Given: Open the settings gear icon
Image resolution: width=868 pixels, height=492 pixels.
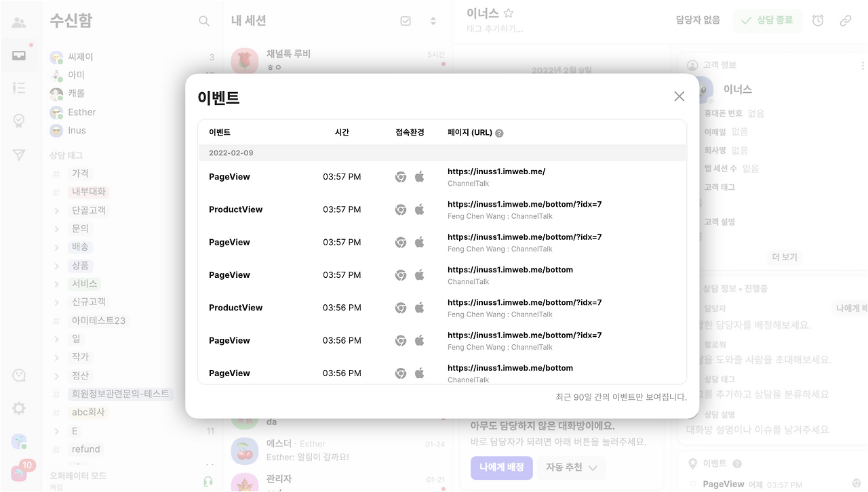Looking at the screenshot, I should [19, 408].
